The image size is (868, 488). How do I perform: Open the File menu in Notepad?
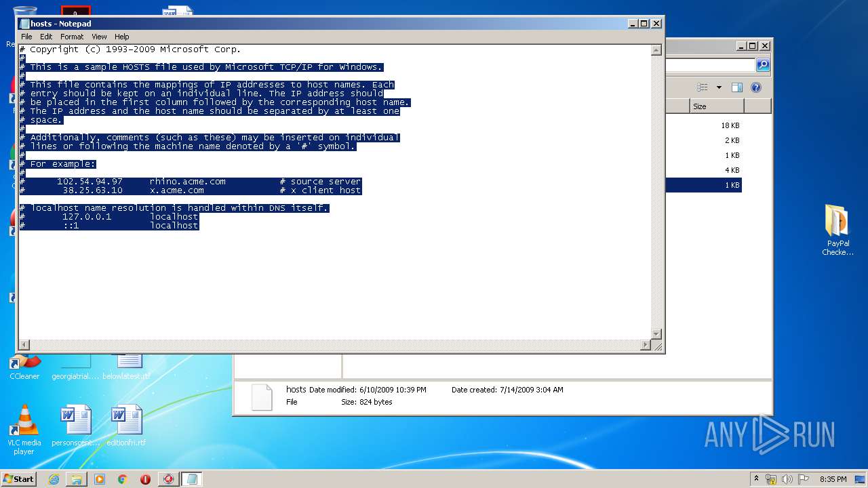(26, 37)
